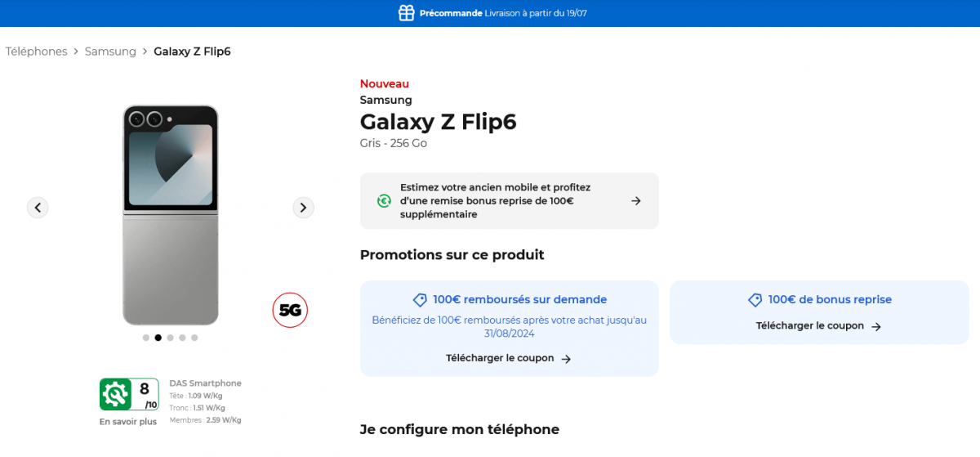980x457 pixels.
Task: Click the tag icon beside 100€ remboursés
Action: 421,300
